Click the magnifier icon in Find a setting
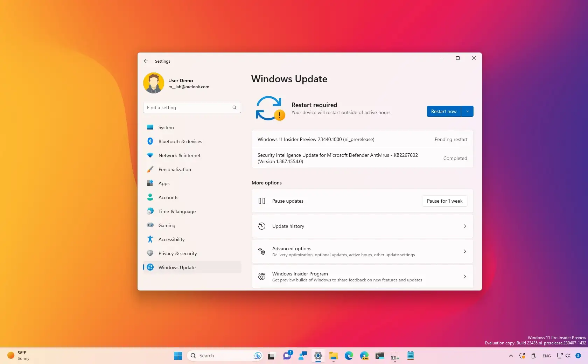This screenshot has height=364, width=588. tap(234, 107)
